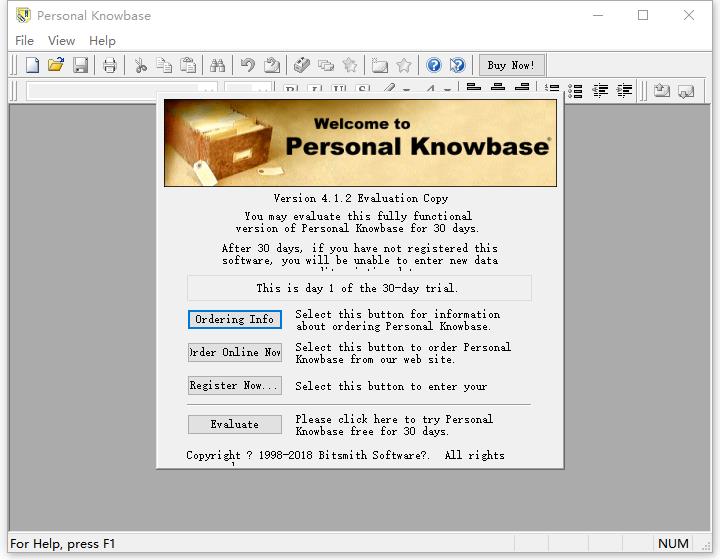The width and height of the screenshot is (720, 560).
Task: Click the star favorites icon
Action: [404, 65]
